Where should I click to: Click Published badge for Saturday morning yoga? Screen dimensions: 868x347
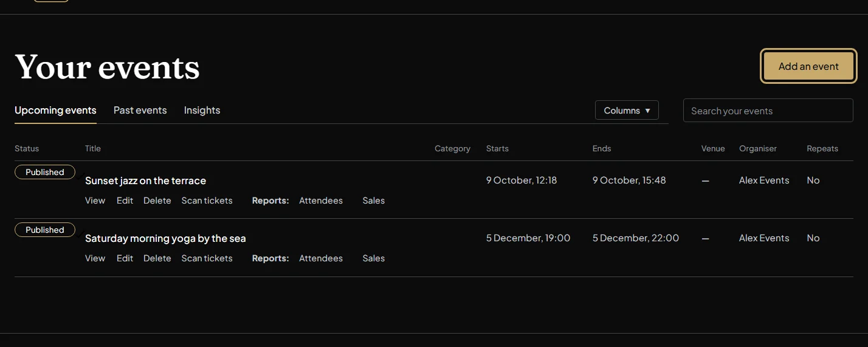[45, 230]
